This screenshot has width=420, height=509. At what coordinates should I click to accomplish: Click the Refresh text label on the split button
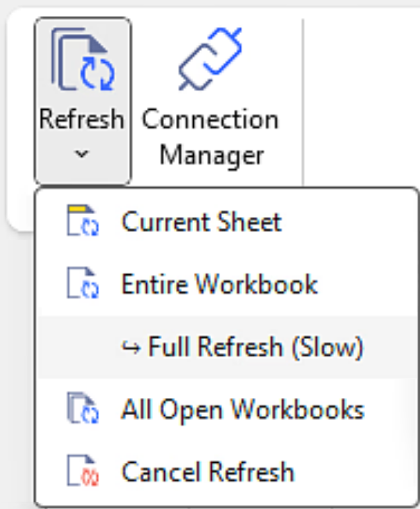(81, 119)
